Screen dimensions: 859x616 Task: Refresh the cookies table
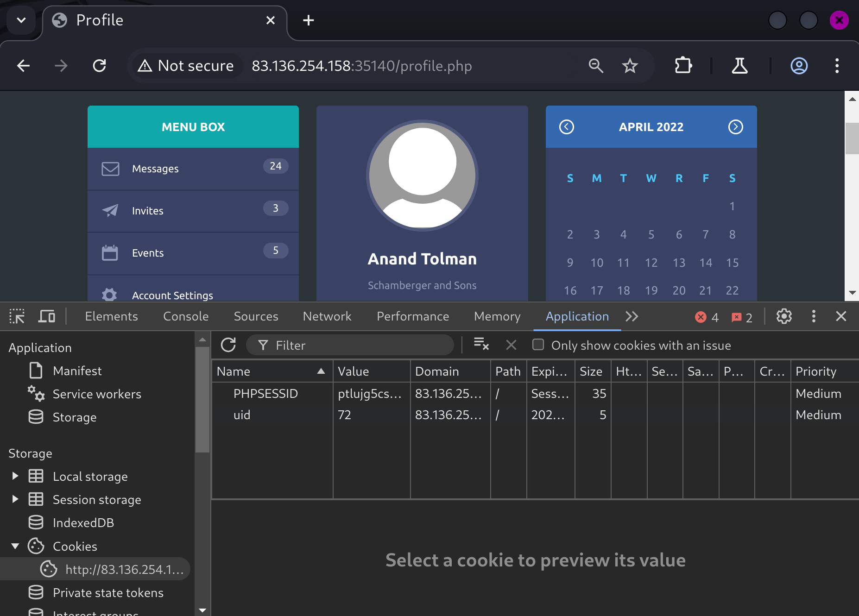pos(228,345)
